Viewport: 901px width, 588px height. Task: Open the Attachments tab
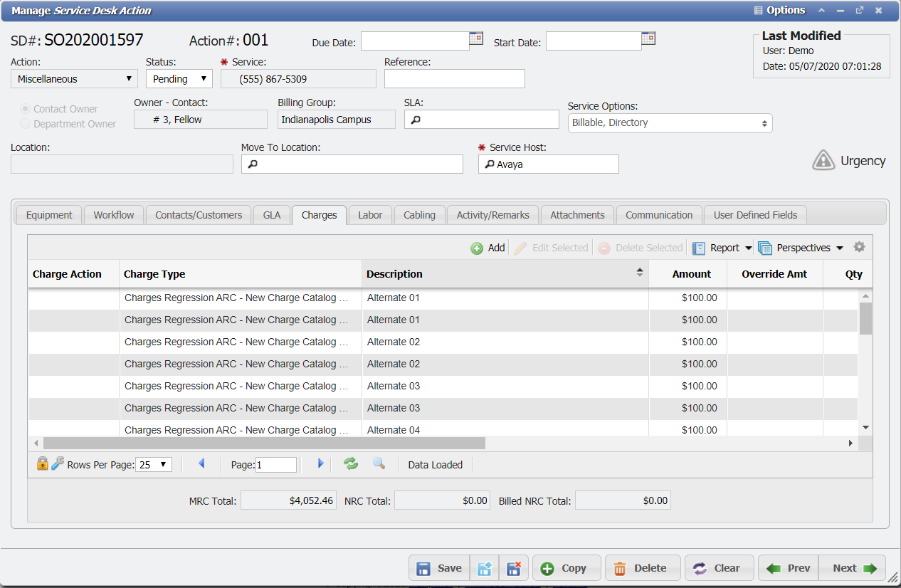click(576, 214)
